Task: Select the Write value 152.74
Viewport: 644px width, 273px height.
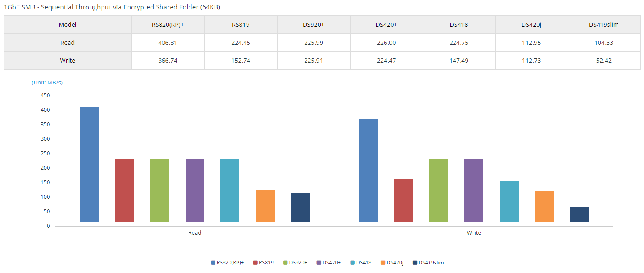Action: [x=241, y=61]
